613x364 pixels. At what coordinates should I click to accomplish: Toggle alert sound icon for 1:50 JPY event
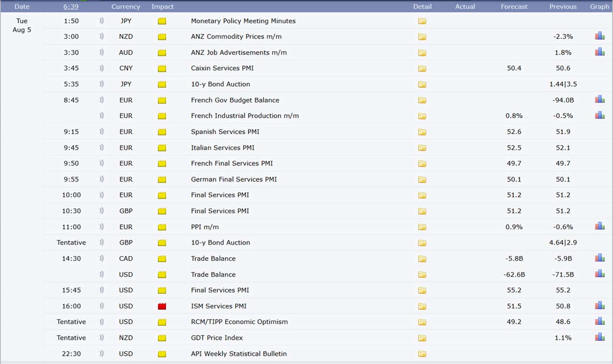pos(102,21)
